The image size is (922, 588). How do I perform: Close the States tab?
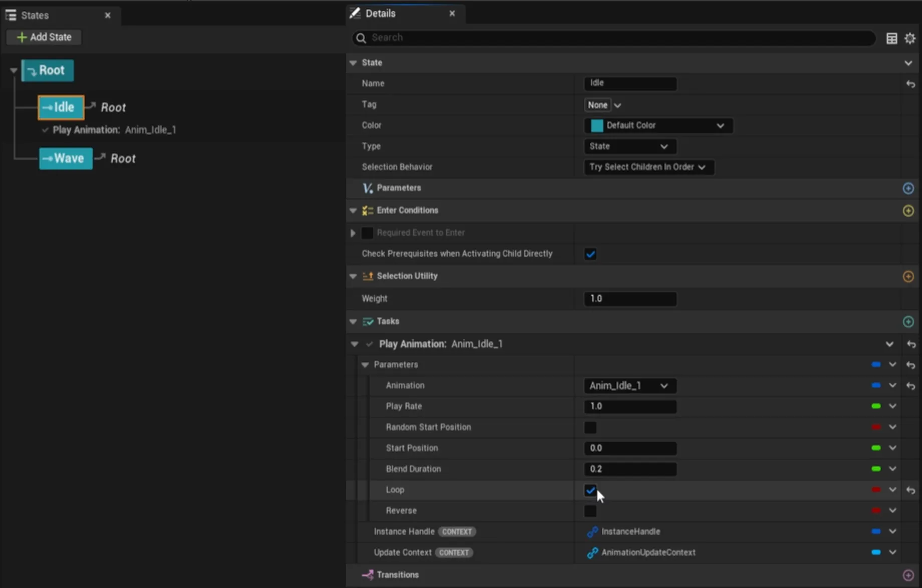[107, 16]
